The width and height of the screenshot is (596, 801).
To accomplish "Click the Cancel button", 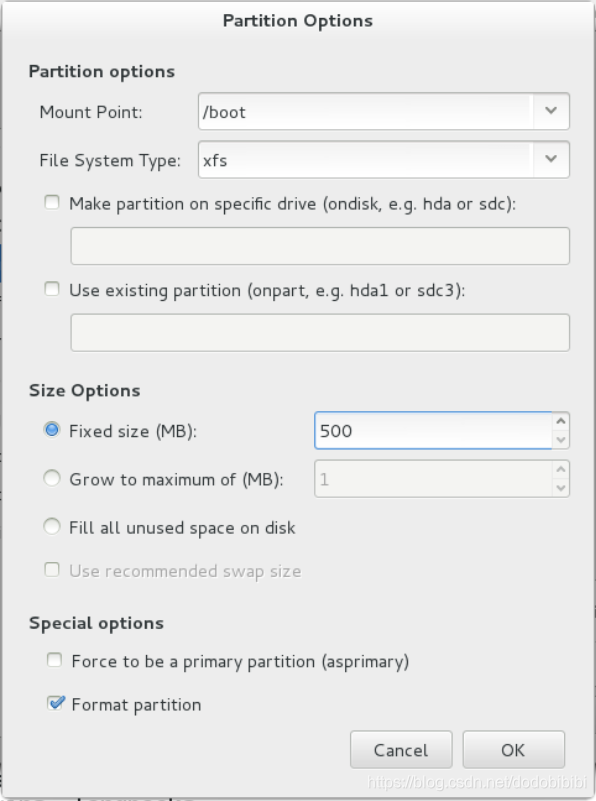I will coord(401,749).
